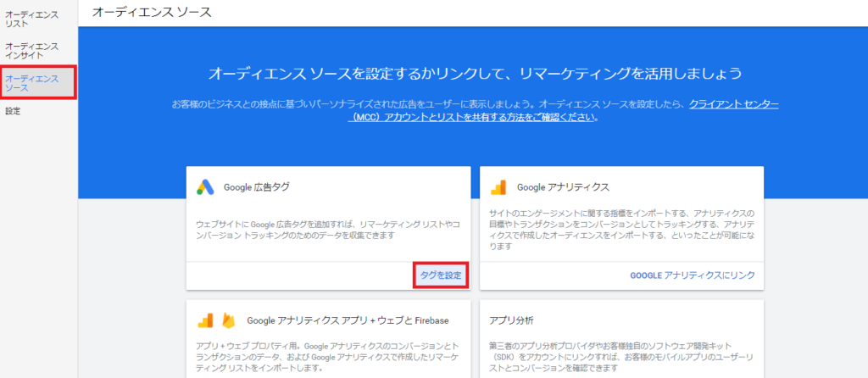
Task: Click GOOGLE アナリティクスにリンク
Action: (x=693, y=275)
